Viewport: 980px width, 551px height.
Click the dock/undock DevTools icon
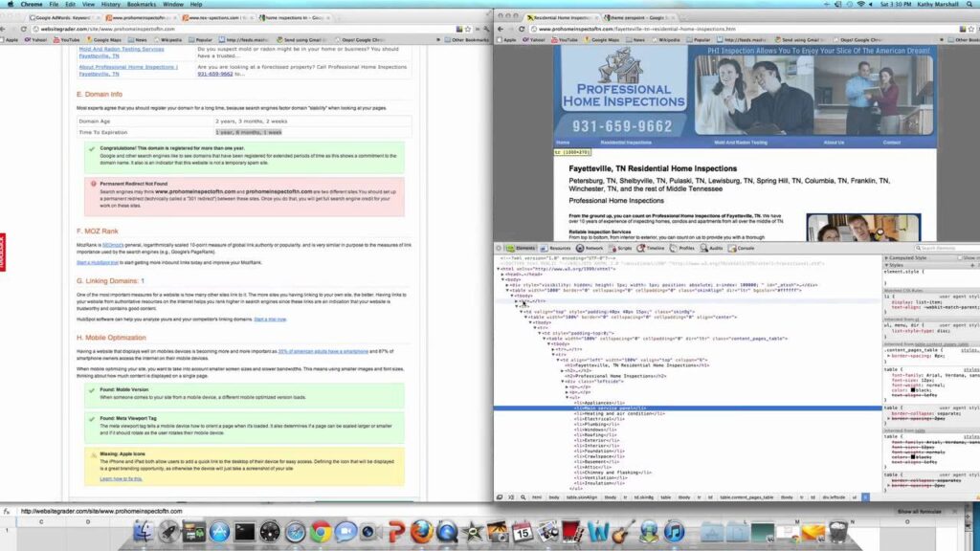500,497
